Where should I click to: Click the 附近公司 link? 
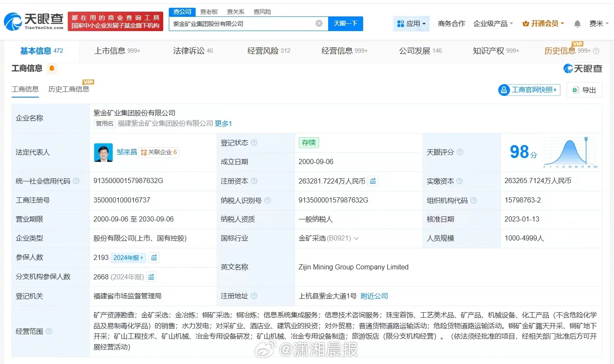pos(374,296)
